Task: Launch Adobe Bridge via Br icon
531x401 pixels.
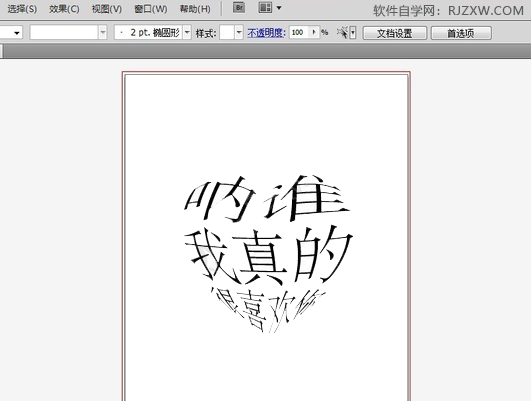Action: [x=239, y=7]
